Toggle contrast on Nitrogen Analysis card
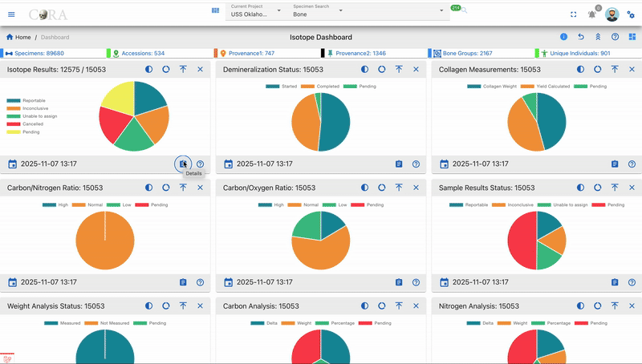This screenshot has height=364, width=642. coord(580,305)
